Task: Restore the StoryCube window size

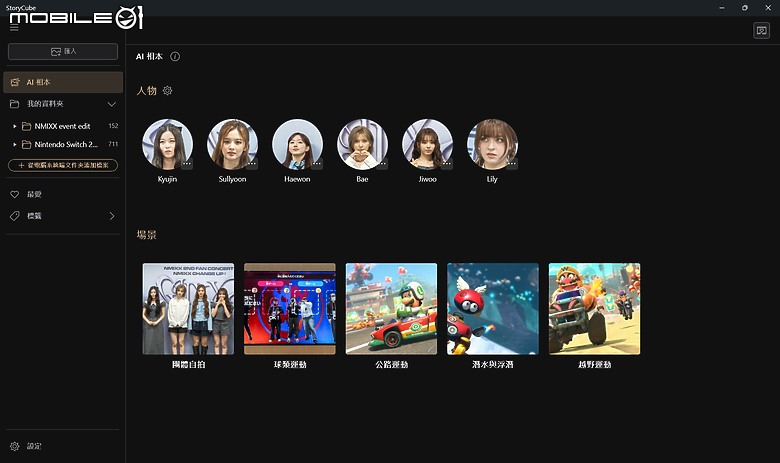Action: click(745, 8)
